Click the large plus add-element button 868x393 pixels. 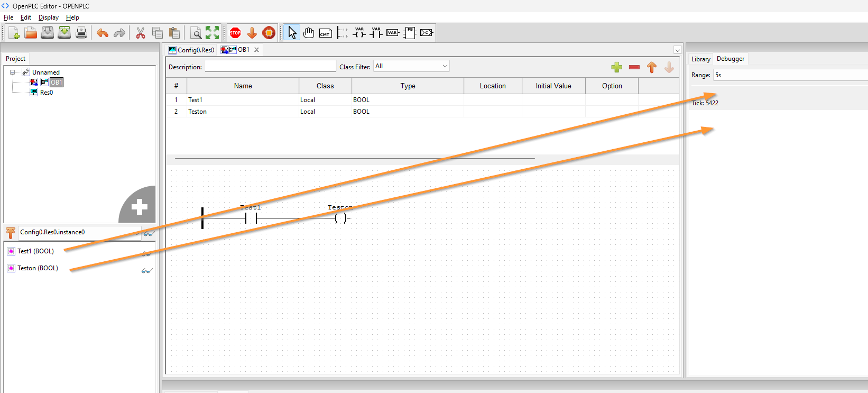click(140, 207)
